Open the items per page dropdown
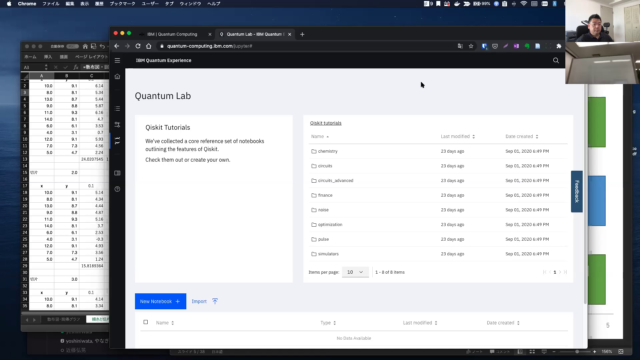Viewport: 640px width, 360px height. click(355, 272)
